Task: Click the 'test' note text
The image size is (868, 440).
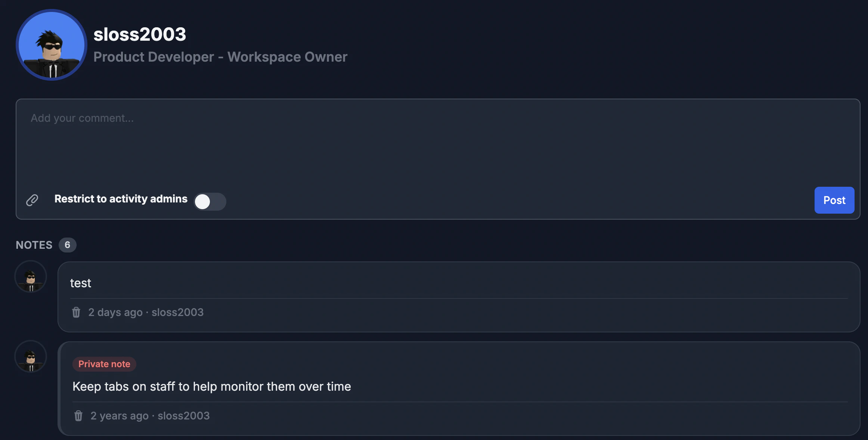Action: click(81, 283)
